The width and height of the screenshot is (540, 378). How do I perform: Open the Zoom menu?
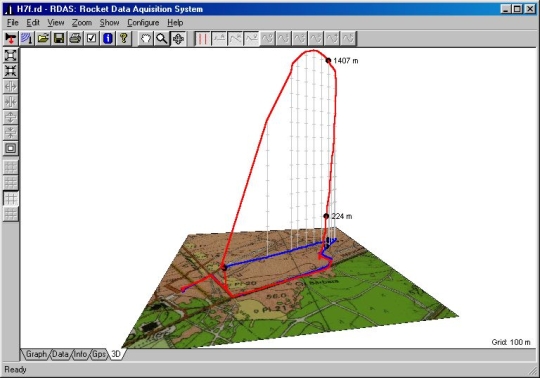pyautogui.click(x=82, y=23)
